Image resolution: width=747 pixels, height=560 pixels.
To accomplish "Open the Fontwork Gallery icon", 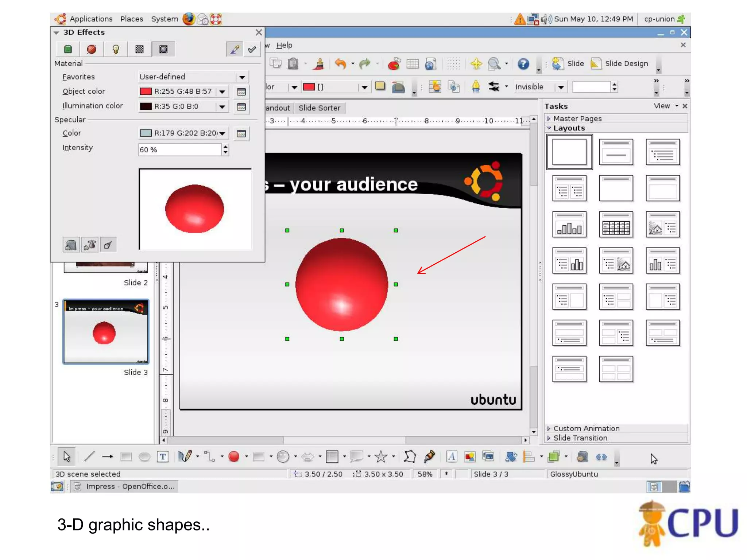I will pos(451,457).
